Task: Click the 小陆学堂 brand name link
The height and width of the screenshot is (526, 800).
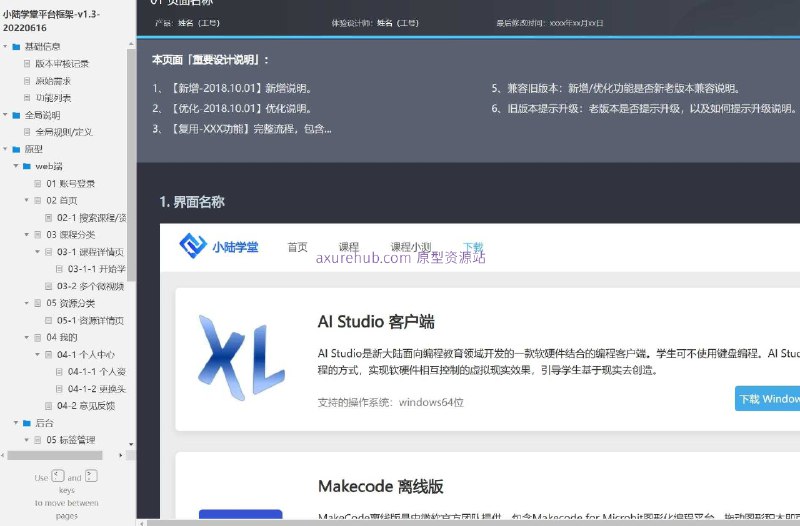Action: coord(235,247)
